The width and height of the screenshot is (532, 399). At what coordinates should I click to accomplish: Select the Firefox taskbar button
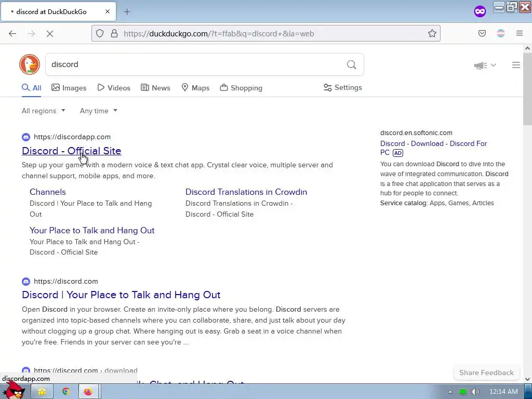tap(88, 392)
